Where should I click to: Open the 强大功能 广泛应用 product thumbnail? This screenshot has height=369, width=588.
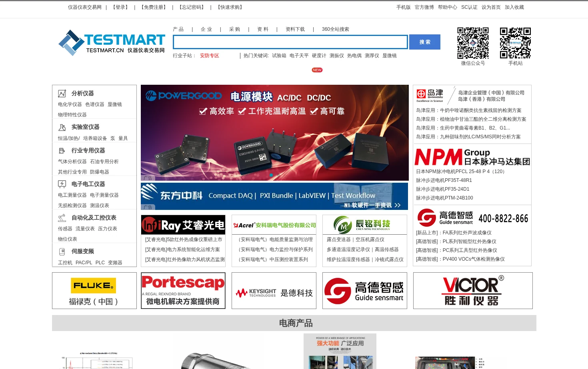340,351
